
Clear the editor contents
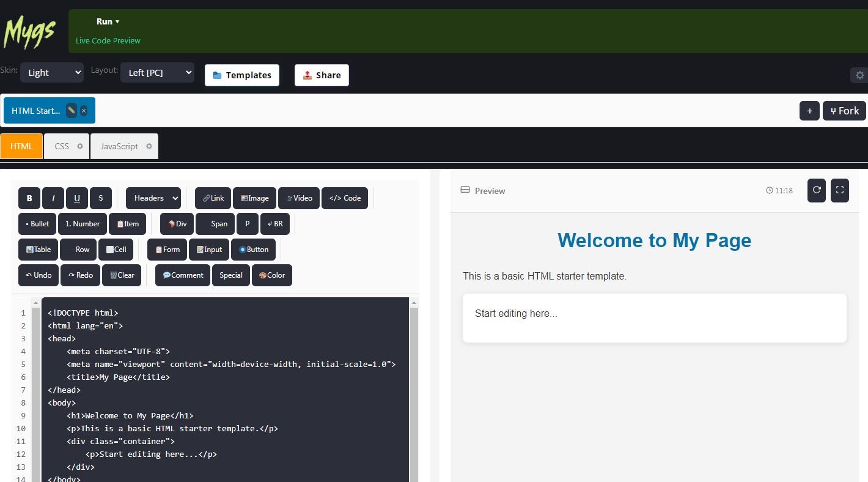point(122,275)
